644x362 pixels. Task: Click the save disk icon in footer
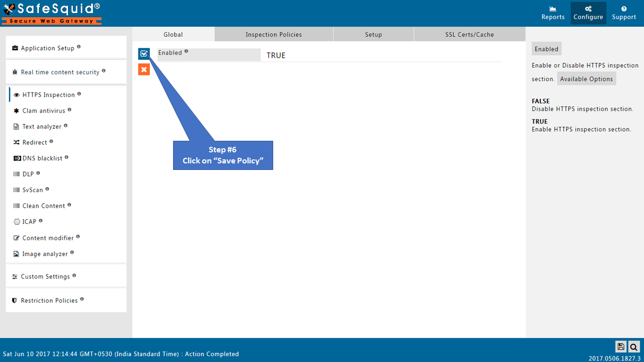tap(621, 346)
